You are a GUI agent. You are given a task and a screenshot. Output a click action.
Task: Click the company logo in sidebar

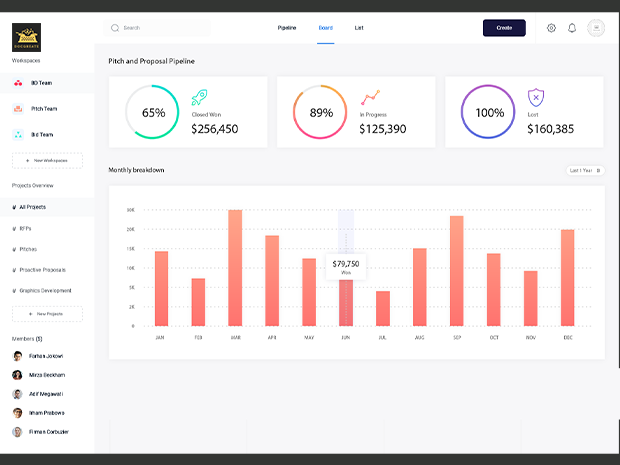pyautogui.click(x=27, y=38)
